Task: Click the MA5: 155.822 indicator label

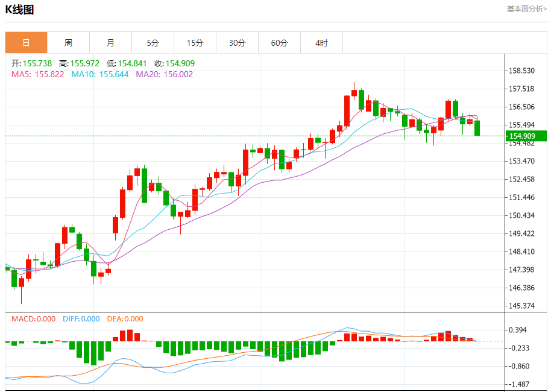Action: point(37,74)
